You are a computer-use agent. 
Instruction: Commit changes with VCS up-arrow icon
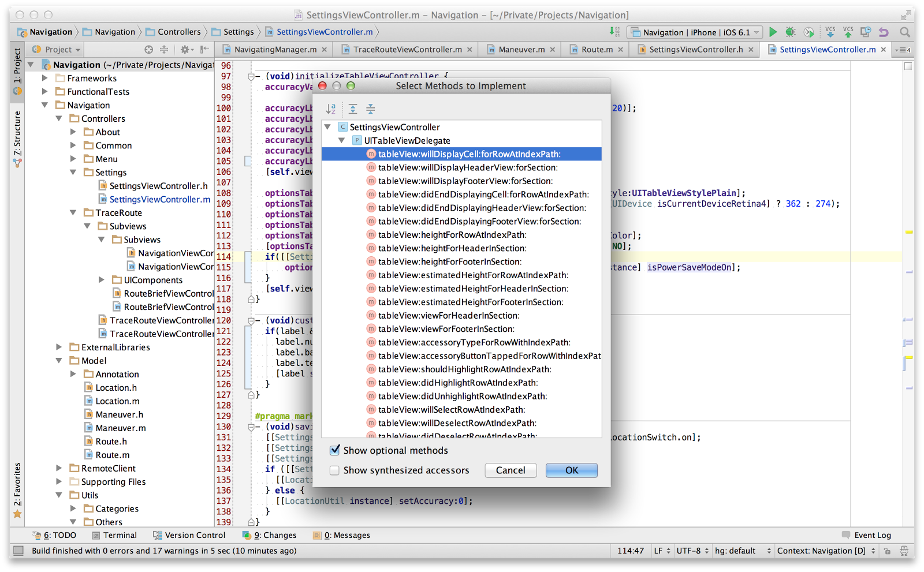[848, 32]
